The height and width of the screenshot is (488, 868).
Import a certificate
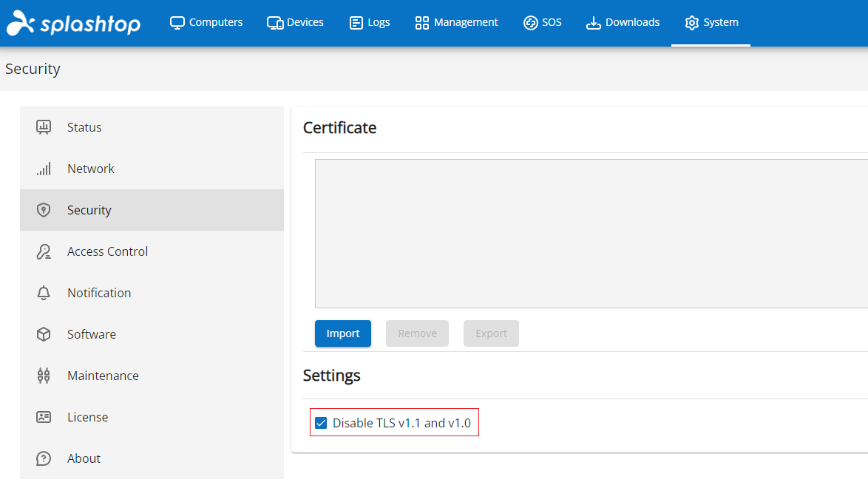343,333
